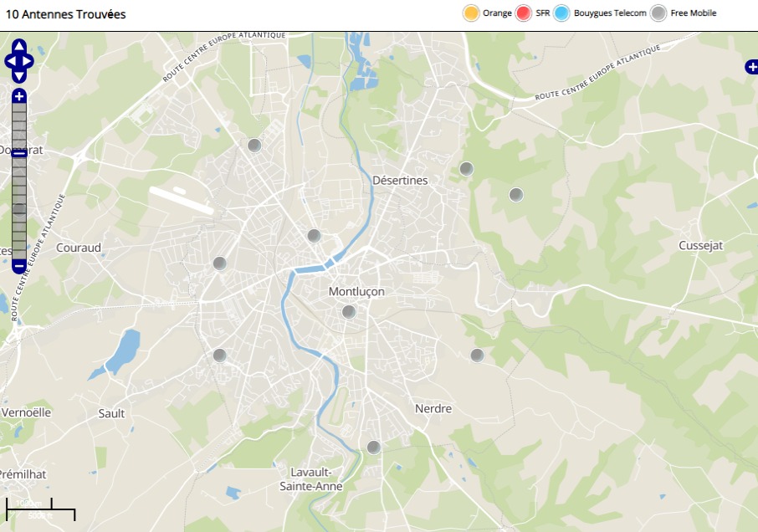Click the zoom slider handle
The width and height of the screenshot is (758, 532).
tap(19, 154)
